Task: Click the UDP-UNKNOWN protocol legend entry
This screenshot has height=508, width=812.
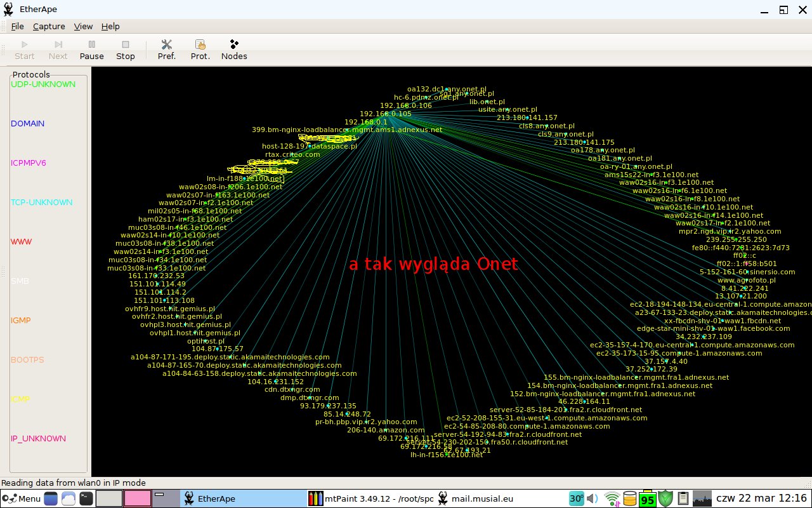Action: pyautogui.click(x=43, y=84)
